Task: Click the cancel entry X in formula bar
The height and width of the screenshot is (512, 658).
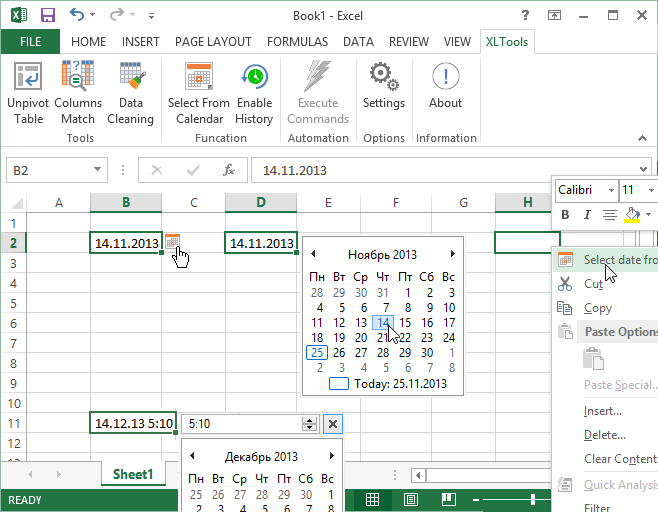Action: [x=157, y=170]
